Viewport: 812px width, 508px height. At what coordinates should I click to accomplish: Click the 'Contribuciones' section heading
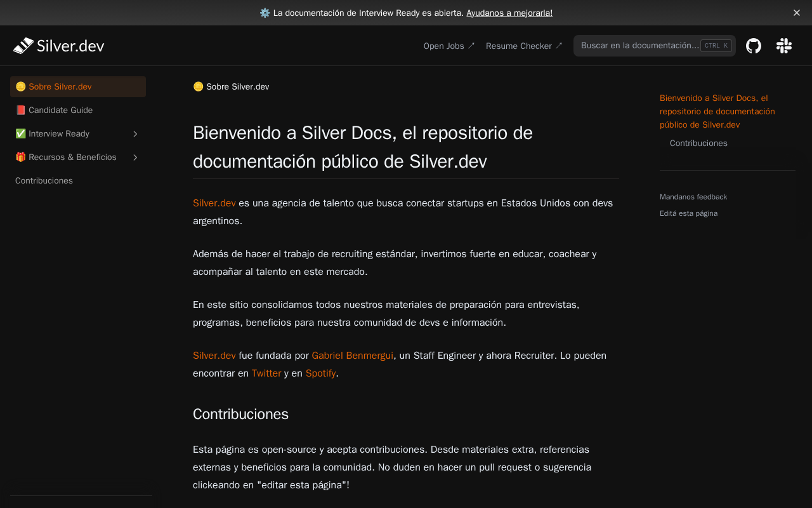coord(240,414)
